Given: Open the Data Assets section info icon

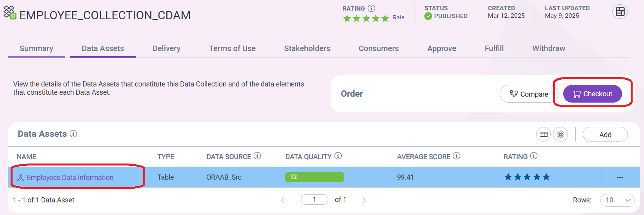Looking at the screenshot, I should point(73,134).
